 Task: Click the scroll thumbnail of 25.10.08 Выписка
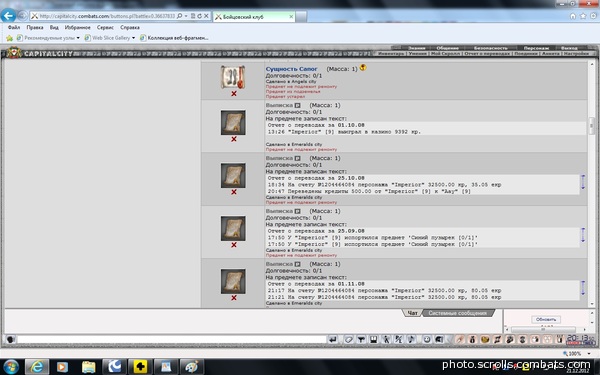[x=233, y=176]
